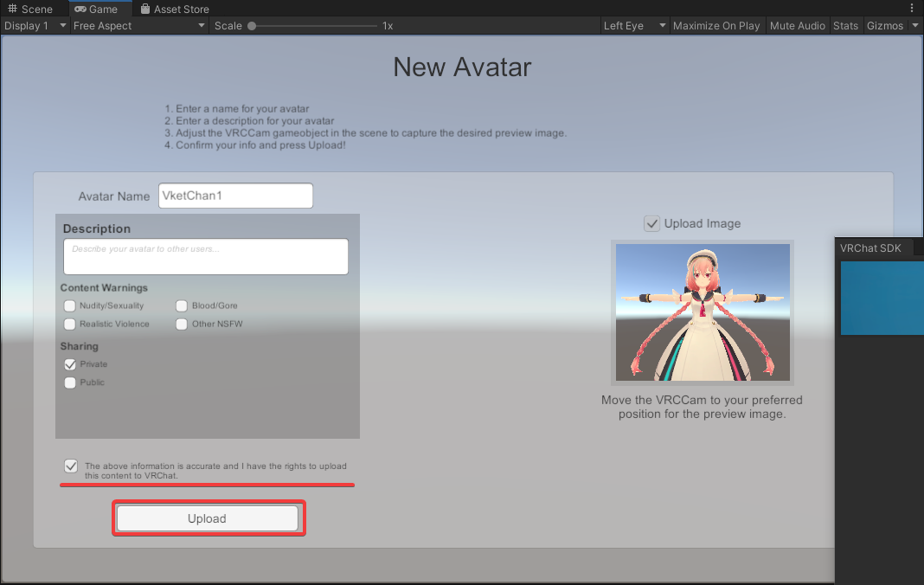Switch to the Scene tab
The image size is (924, 585).
coord(30,9)
